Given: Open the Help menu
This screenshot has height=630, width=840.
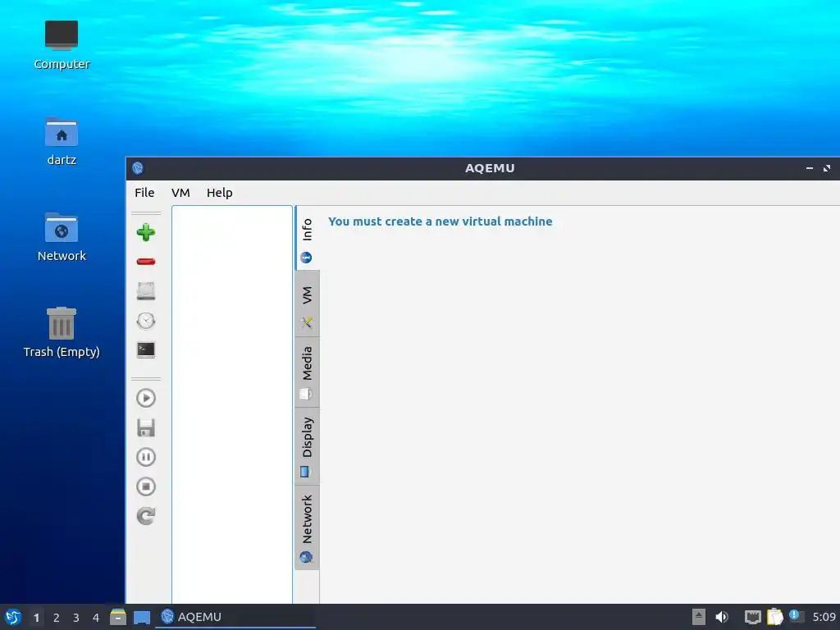Looking at the screenshot, I should pyautogui.click(x=220, y=193).
